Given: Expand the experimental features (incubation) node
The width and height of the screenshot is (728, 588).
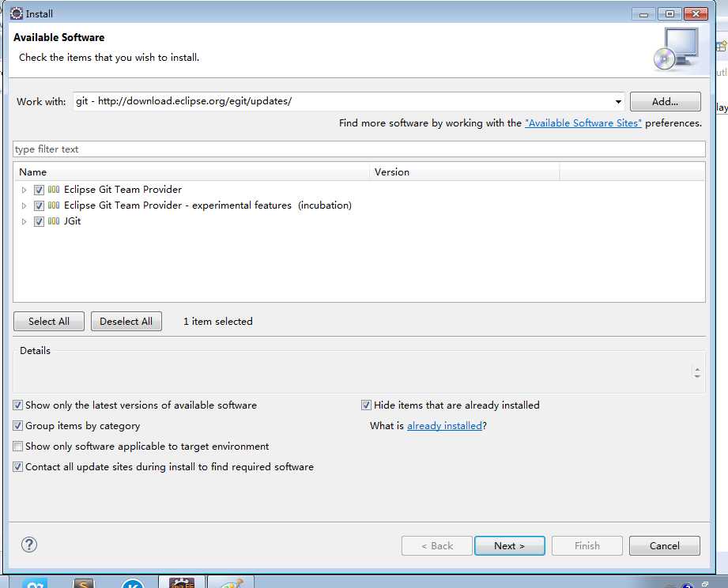Looking at the screenshot, I should point(25,205).
